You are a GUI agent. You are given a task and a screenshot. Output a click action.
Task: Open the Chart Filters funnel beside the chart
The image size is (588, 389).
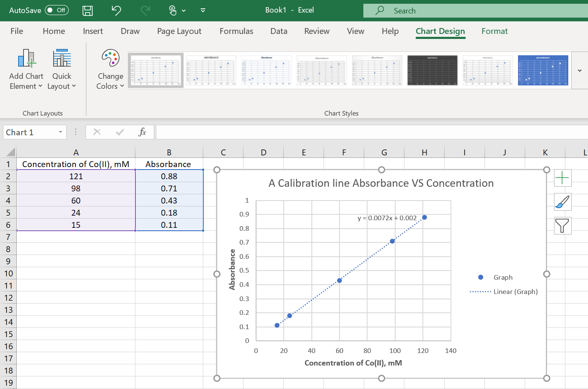click(562, 226)
